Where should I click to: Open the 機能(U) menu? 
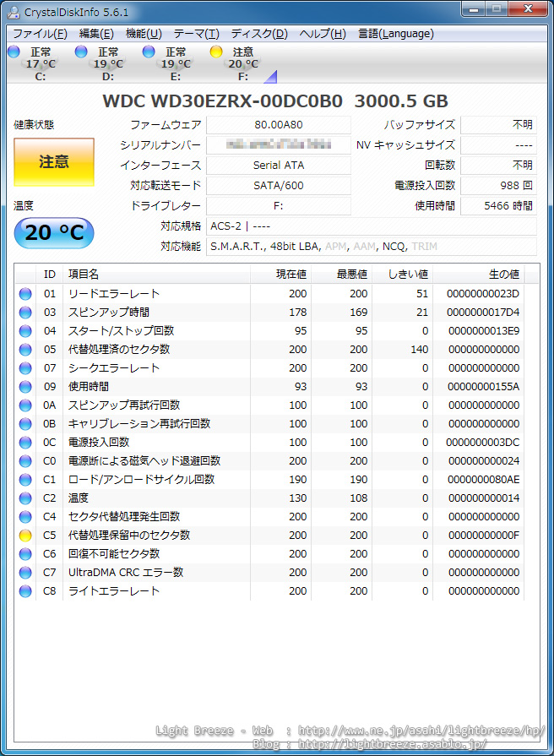[144, 34]
